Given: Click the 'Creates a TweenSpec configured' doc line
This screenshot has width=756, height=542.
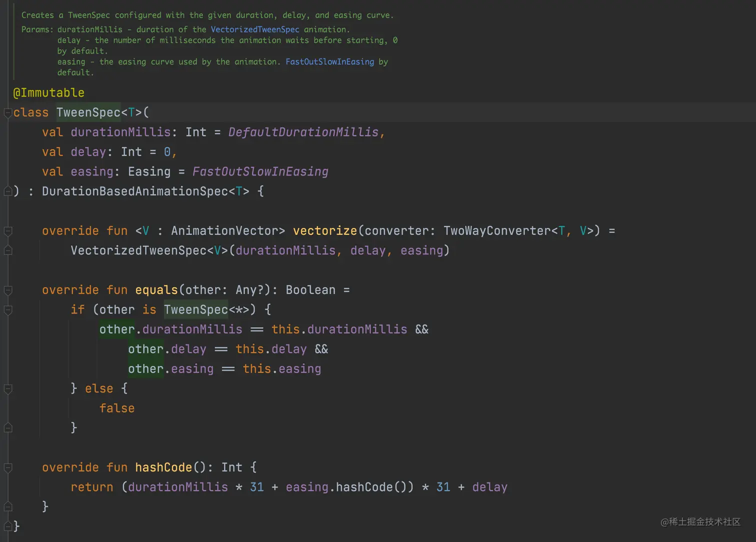Looking at the screenshot, I should [207, 15].
